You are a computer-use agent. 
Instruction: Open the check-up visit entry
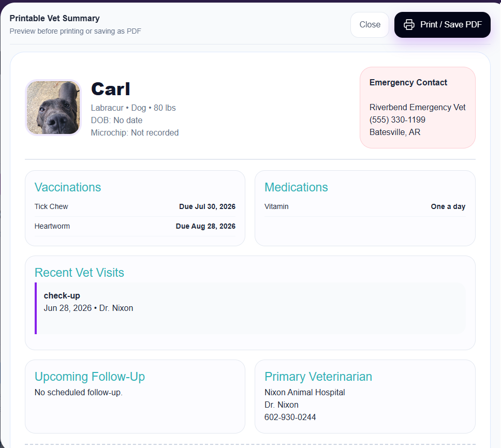[250, 308]
